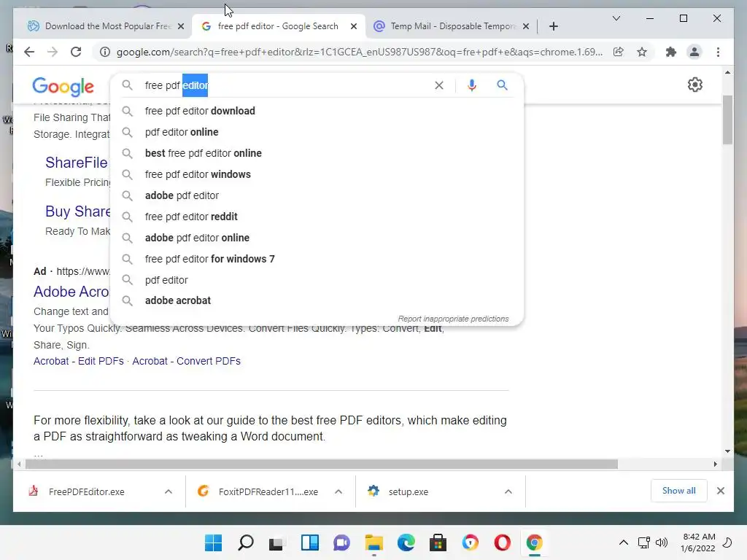Open Widgets from the taskbar
This screenshot has height=560, width=747.
tap(309, 542)
